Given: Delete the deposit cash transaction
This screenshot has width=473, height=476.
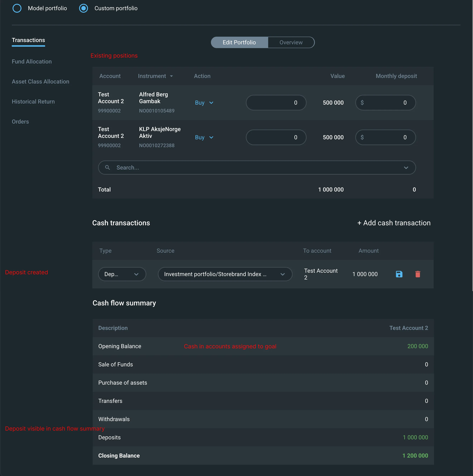Looking at the screenshot, I should 418,274.
